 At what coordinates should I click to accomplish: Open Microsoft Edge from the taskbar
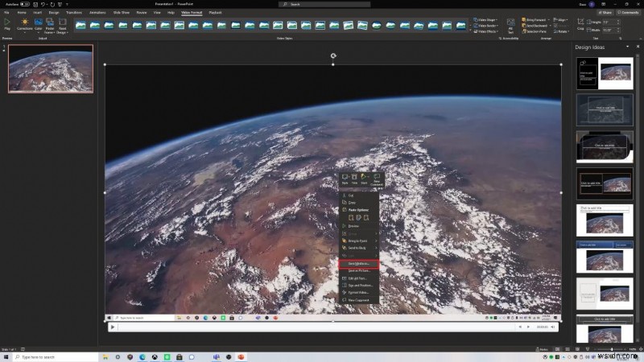(142, 357)
